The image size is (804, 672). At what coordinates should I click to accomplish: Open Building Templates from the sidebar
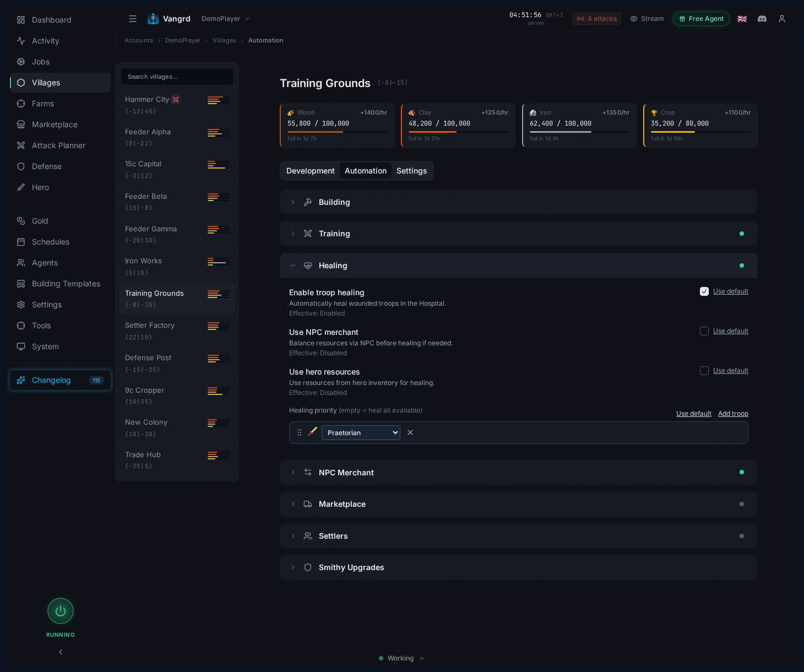66,284
